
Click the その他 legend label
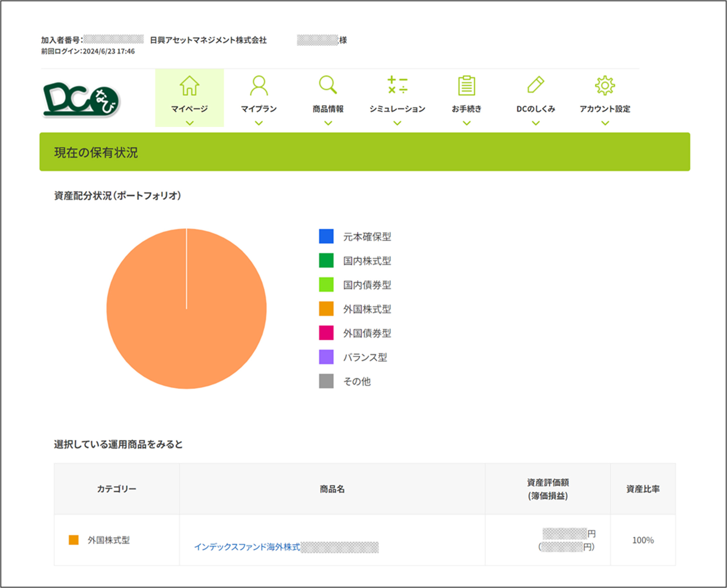coord(357,382)
